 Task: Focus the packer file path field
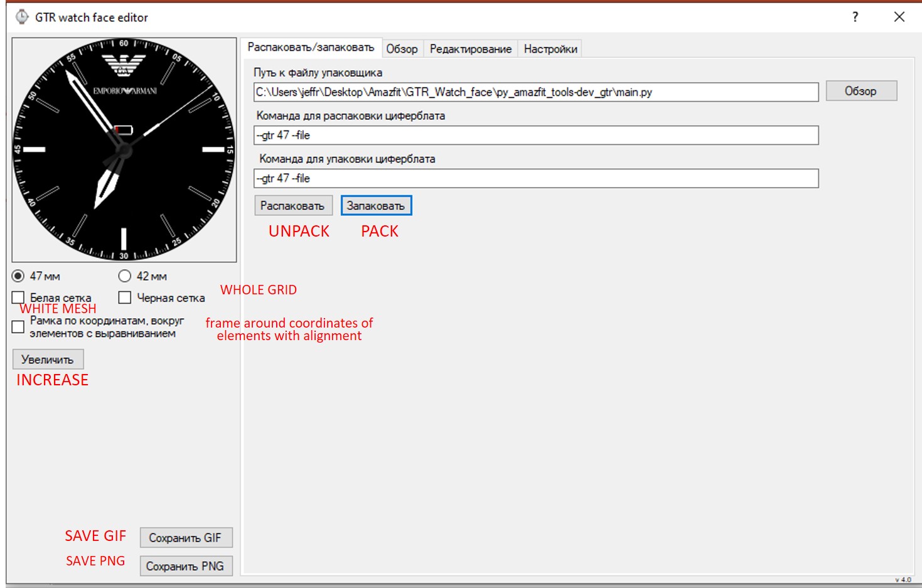click(536, 92)
